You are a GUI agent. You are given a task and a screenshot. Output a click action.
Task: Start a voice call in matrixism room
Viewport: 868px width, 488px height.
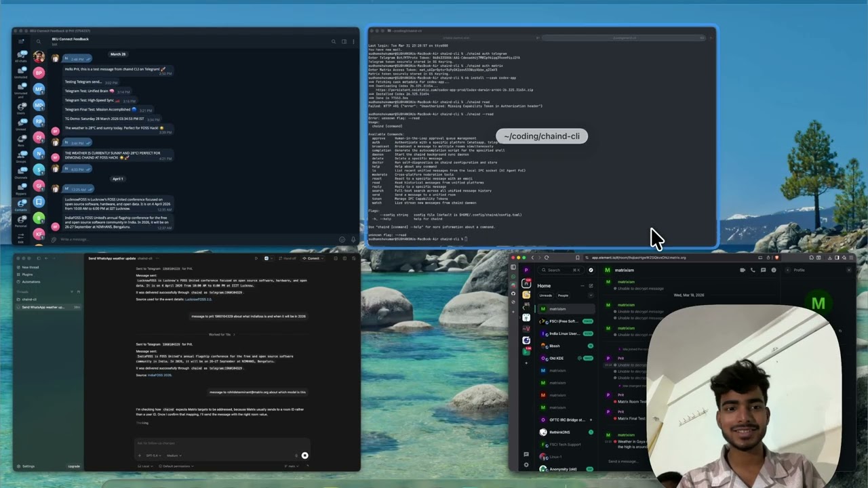(753, 270)
